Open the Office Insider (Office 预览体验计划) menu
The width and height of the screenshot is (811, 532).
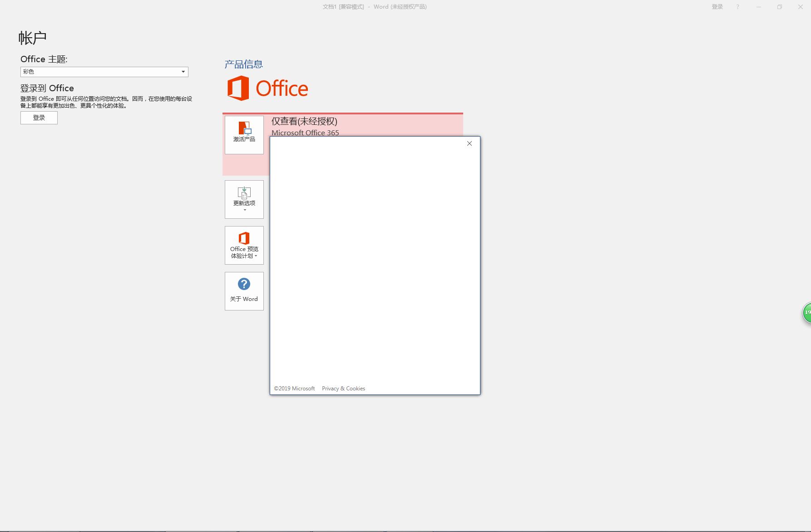pyautogui.click(x=244, y=245)
